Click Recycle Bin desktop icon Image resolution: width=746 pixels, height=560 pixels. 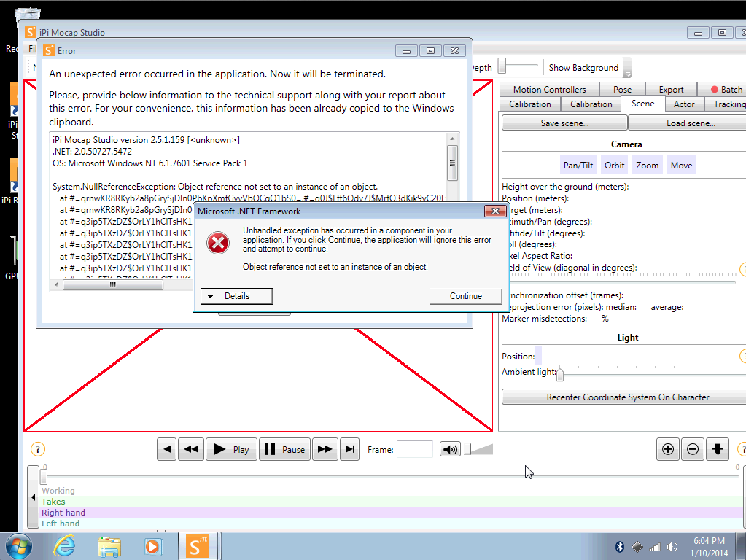pos(27,15)
